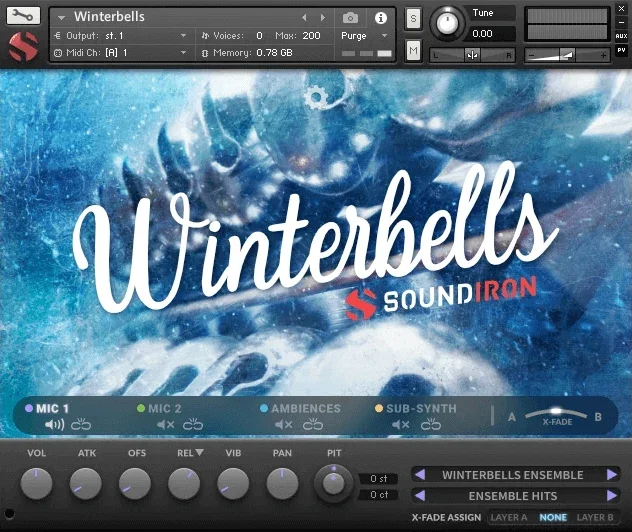The image size is (632, 532).
Task: Click the PAN knob
Action: (282, 483)
